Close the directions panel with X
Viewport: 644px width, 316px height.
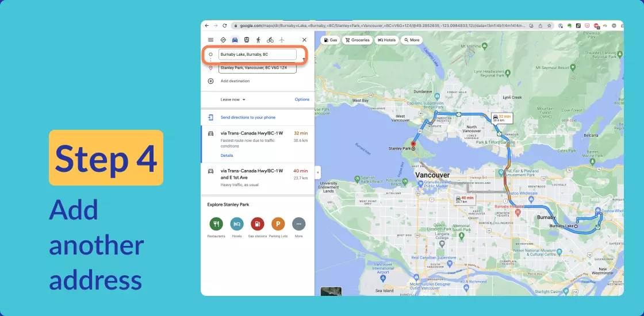pyautogui.click(x=304, y=40)
